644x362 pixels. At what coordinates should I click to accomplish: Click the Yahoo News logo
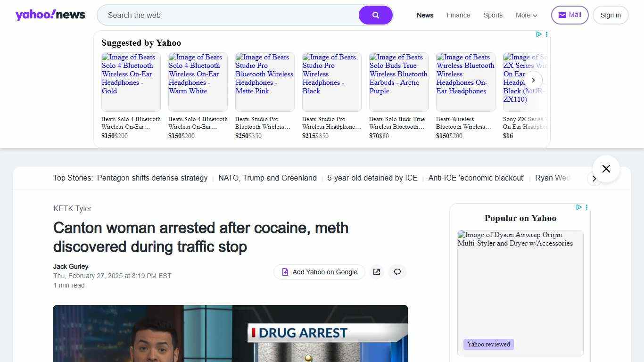[50, 15]
